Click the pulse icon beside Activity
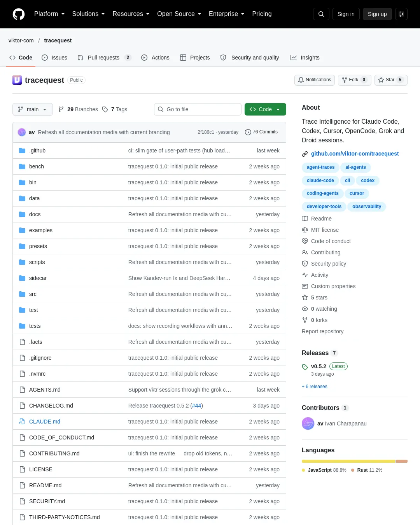 point(305,275)
